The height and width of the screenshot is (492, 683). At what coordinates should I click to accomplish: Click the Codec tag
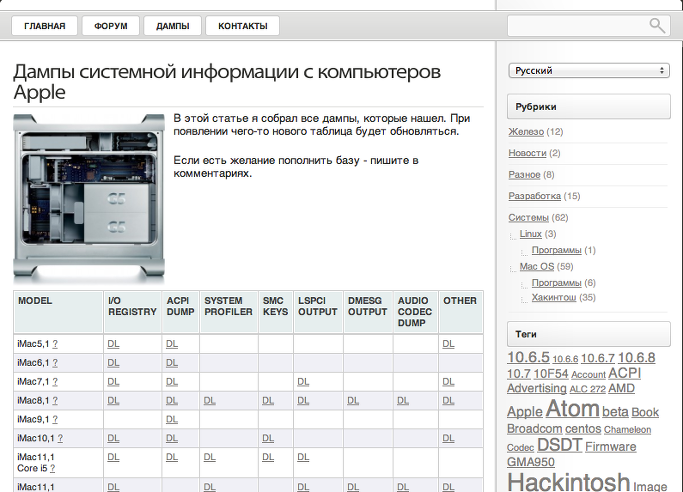tap(520, 448)
